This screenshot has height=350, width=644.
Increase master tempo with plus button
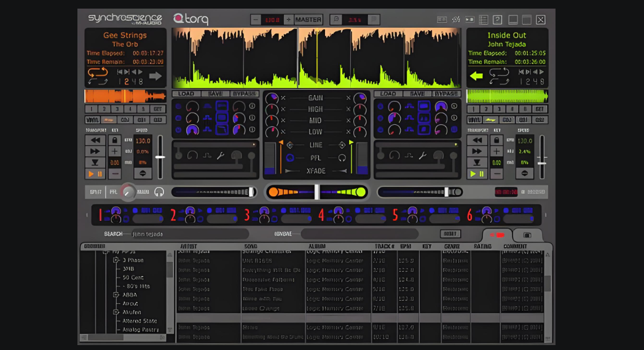[x=288, y=19]
